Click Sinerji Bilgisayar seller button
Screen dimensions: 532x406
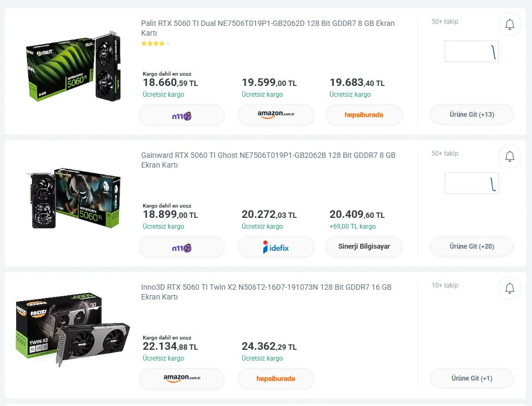(x=364, y=247)
